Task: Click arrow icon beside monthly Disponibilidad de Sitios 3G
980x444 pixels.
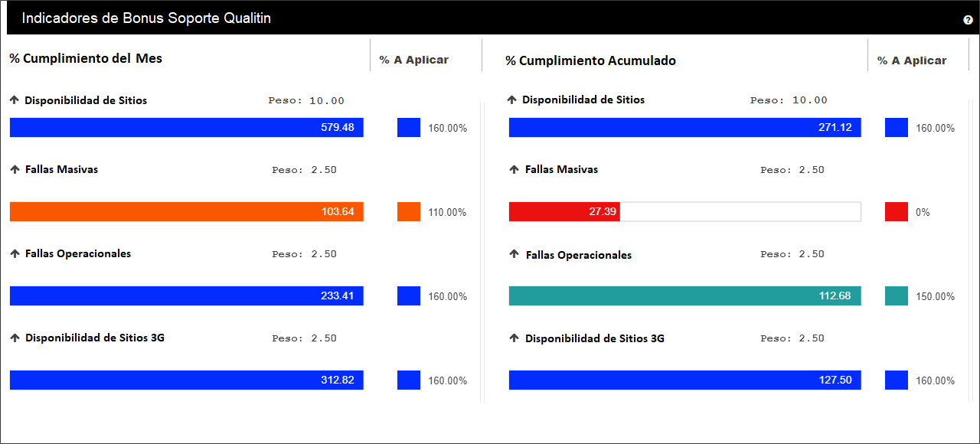Action: (14, 338)
